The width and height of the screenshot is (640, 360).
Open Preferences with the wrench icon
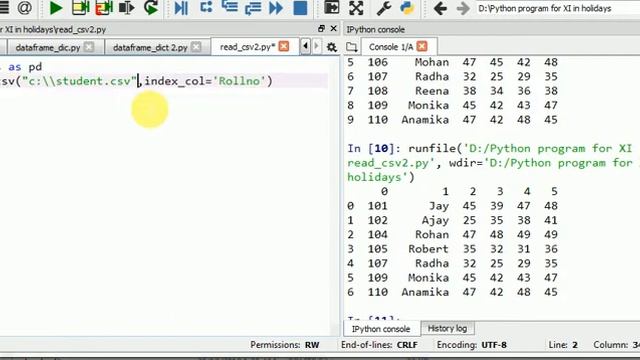[x=384, y=8]
